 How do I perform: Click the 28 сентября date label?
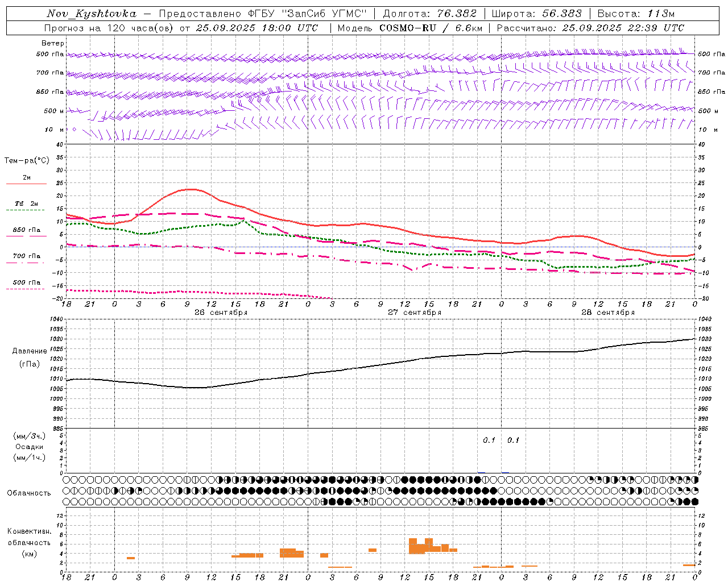608,313
